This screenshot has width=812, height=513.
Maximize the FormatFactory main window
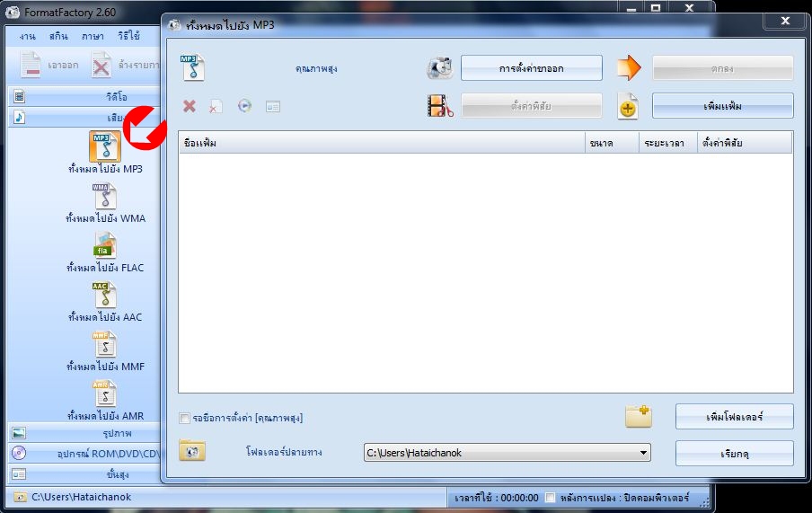pyautogui.click(x=656, y=8)
